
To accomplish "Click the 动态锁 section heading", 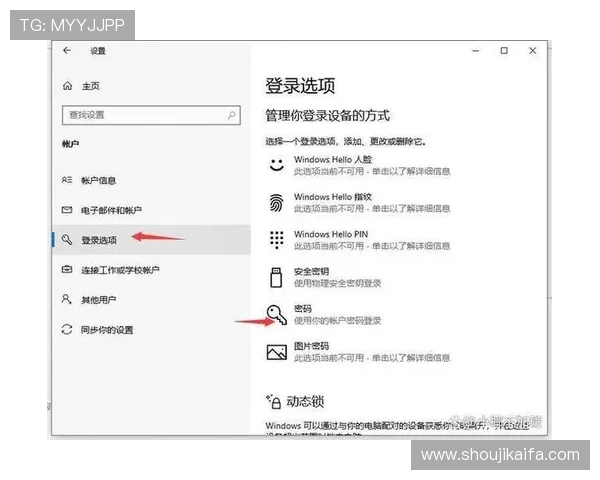I will (305, 402).
